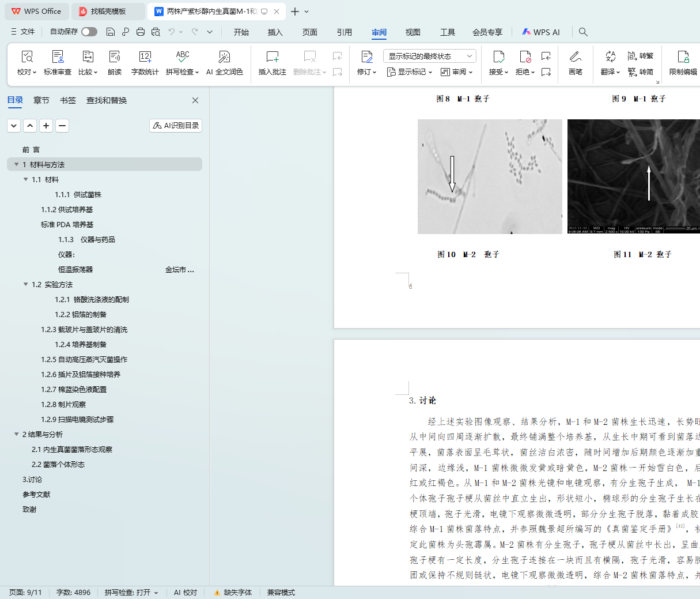Click the print icon in quick toolbar
This screenshot has height=599, width=700.
141,32
